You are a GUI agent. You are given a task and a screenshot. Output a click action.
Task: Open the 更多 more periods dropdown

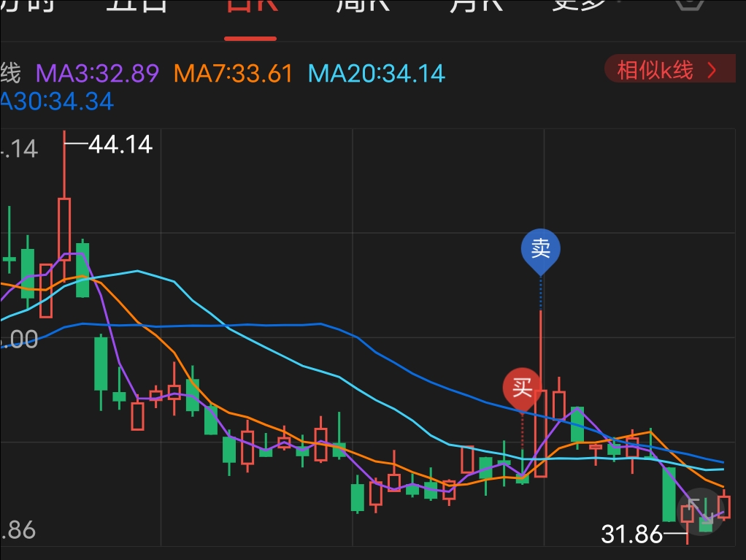pos(585,5)
